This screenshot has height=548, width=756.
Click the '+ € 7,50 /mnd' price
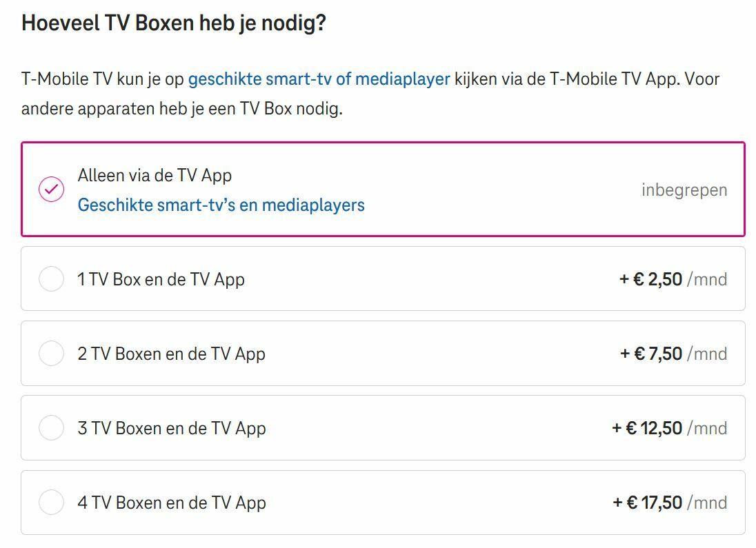673,354
